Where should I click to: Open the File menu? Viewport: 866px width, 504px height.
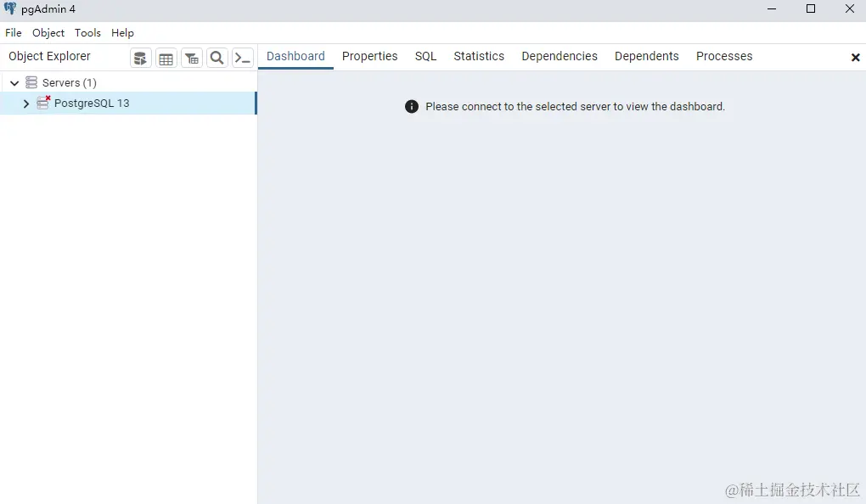point(14,32)
